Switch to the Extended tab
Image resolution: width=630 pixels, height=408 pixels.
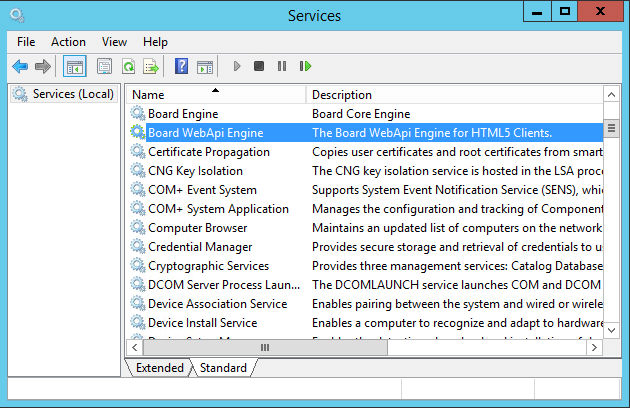160,368
